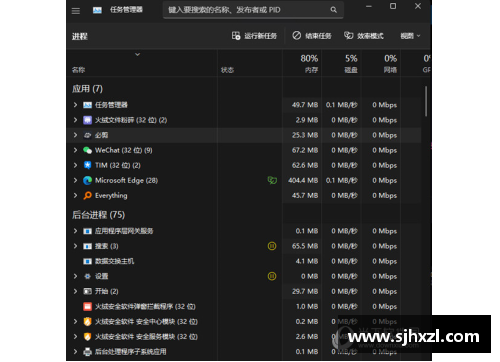The height and width of the screenshot is (362, 500).
Task: Click the search magnifier icon
Action: coord(333,10)
